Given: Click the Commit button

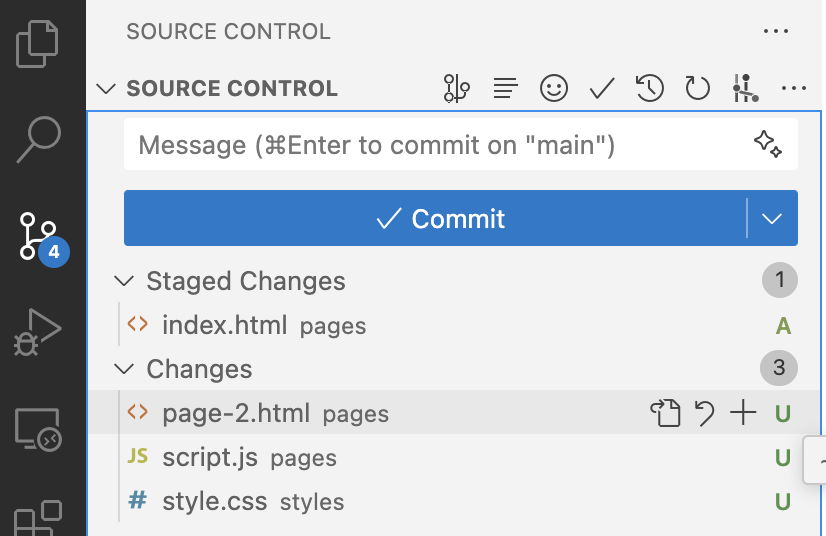Looking at the screenshot, I should click(435, 218).
